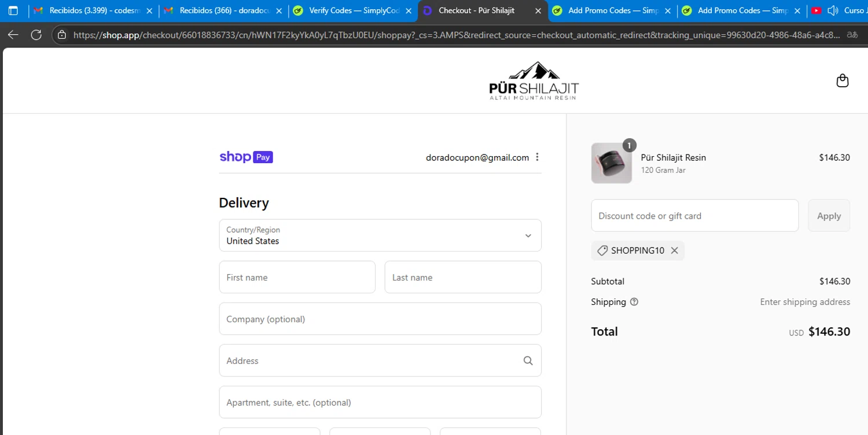
Task: Close the Verify Codes tab
Action: 409,10
